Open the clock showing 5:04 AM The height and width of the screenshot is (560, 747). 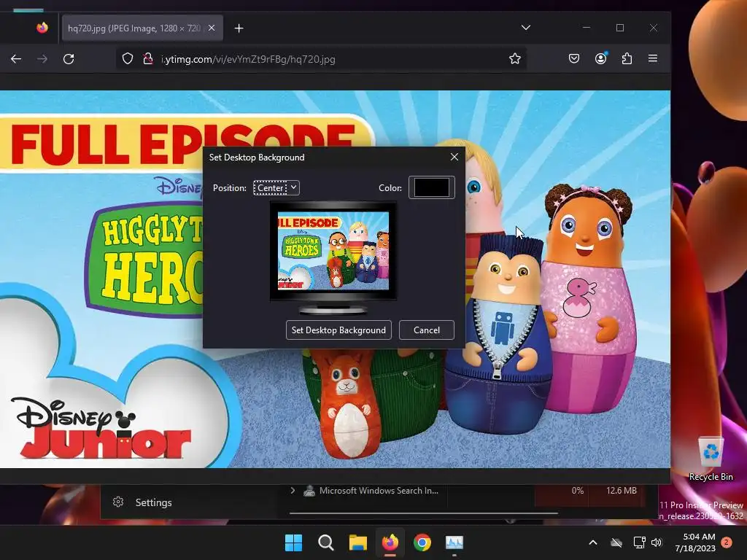[x=695, y=542]
